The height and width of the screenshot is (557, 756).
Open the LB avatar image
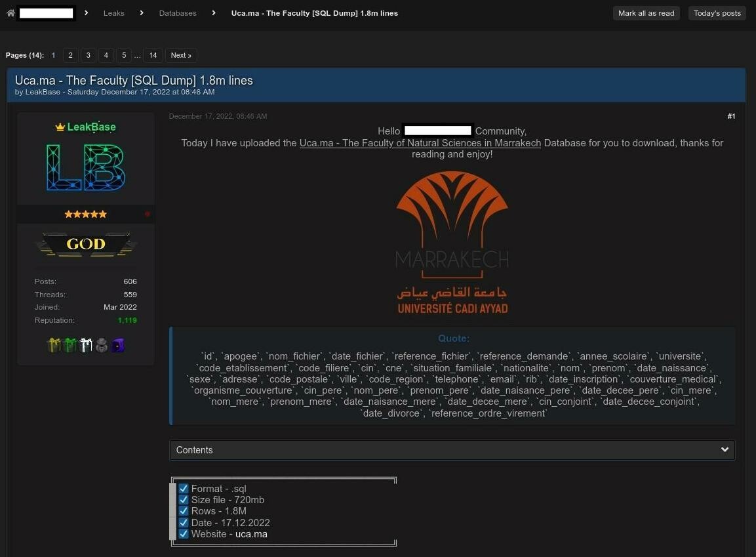point(86,167)
